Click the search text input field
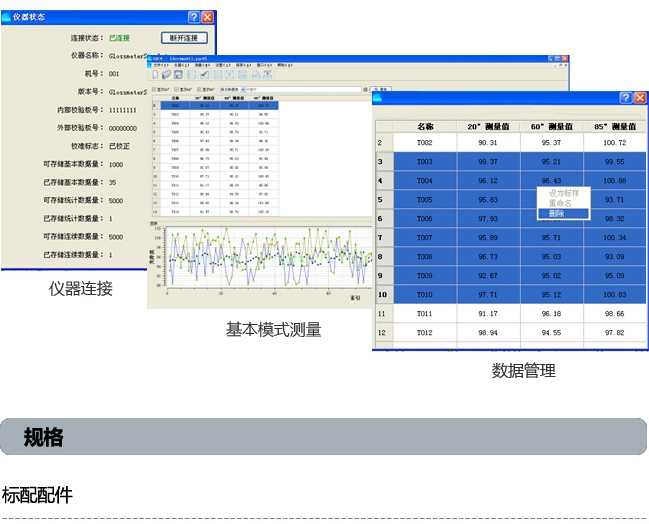Viewport: 649px width, 524px height. (x=300, y=89)
